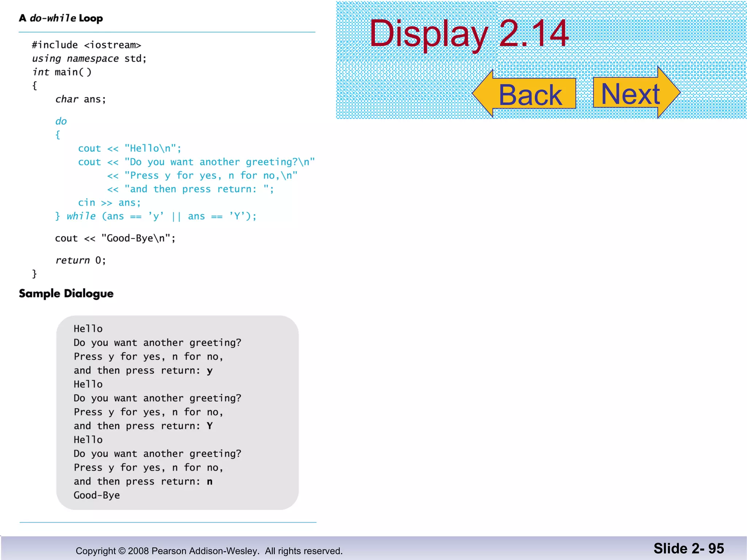Image resolution: width=747 pixels, height=560 pixels.
Task: Click the 'int main( )' line
Action: coord(62,72)
